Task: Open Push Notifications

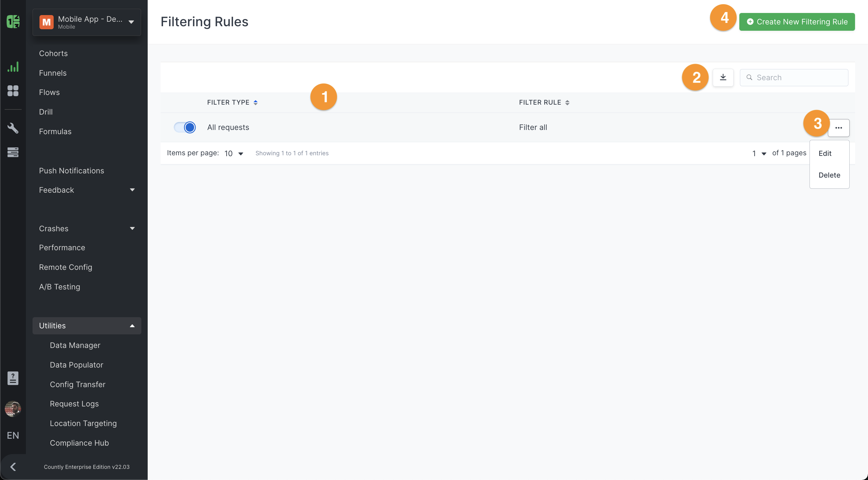Action: (x=71, y=171)
